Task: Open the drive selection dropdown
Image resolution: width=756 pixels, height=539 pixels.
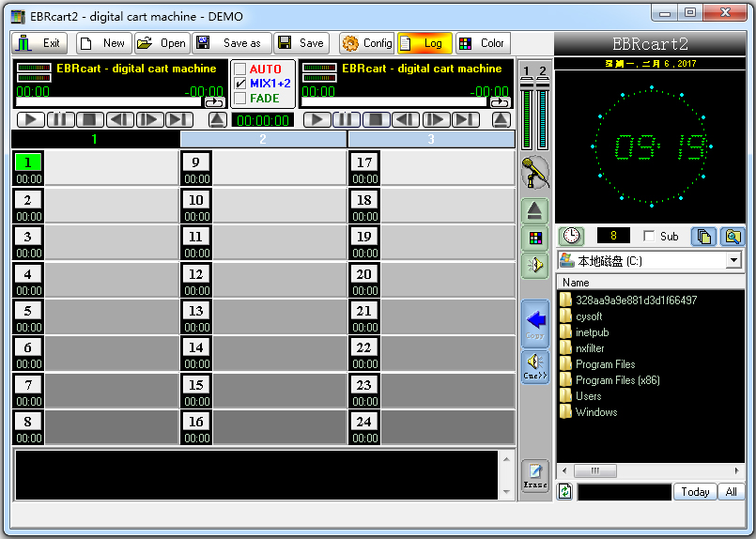Action: coord(733,261)
